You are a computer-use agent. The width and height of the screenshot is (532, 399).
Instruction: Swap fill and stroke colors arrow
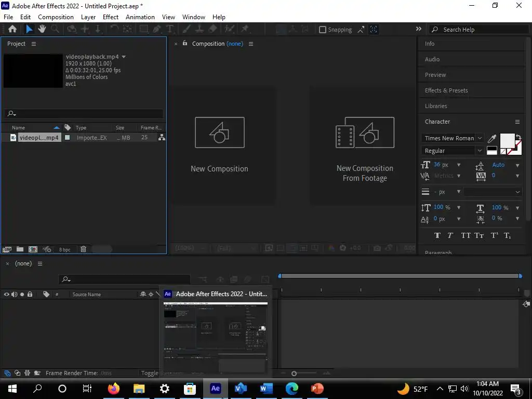pos(518,137)
